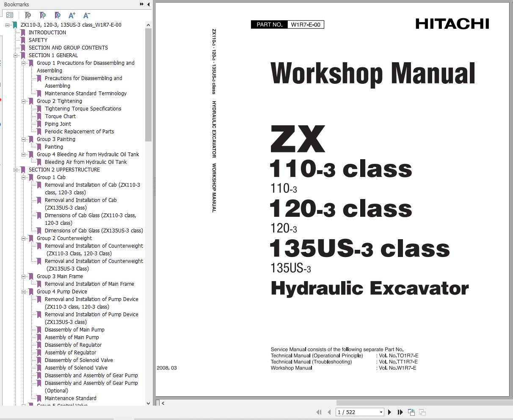Go to the previous page arrow
The width and height of the screenshot is (513, 420).
click(329, 412)
